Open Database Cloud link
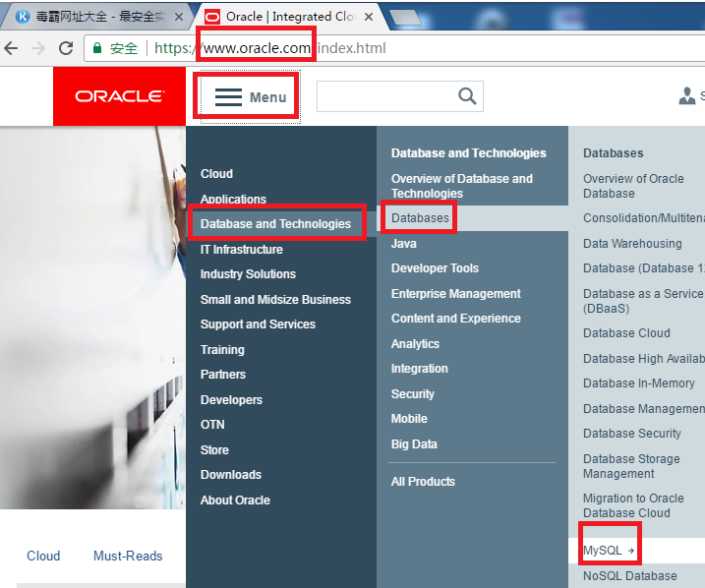The width and height of the screenshot is (705, 588). pyautogui.click(x=627, y=333)
